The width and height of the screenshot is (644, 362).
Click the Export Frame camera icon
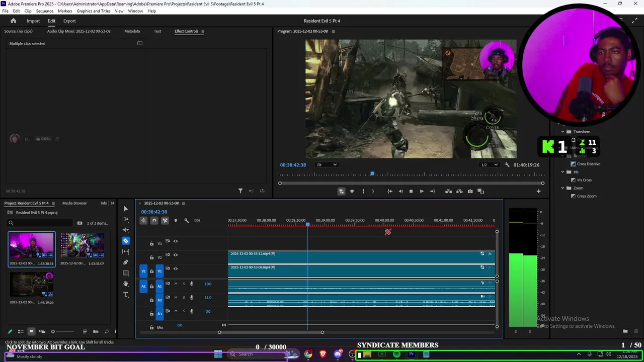tap(470, 191)
